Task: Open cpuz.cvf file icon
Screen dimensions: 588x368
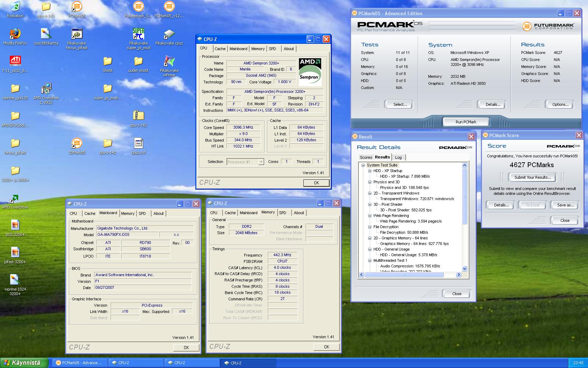Action: pos(138,143)
